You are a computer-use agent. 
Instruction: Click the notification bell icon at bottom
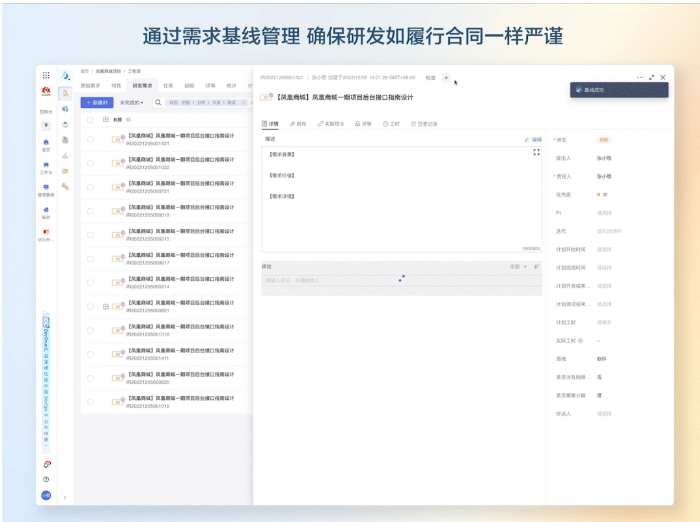(46, 464)
